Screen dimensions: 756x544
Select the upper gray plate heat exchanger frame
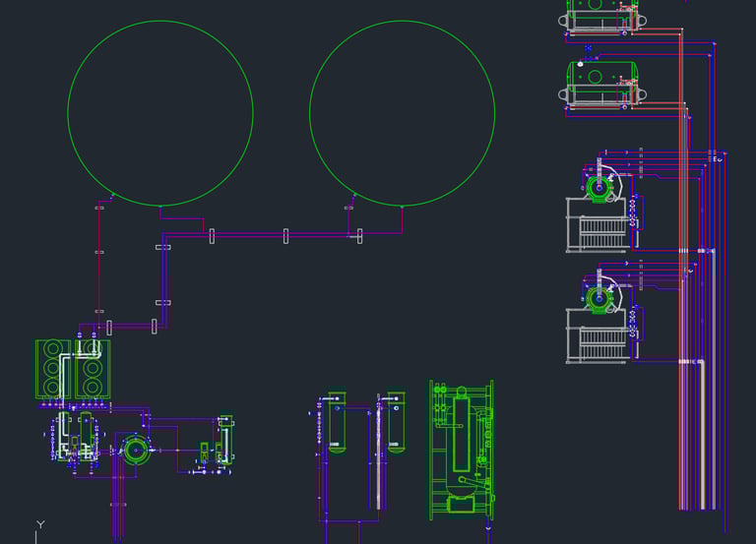(602, 225)
